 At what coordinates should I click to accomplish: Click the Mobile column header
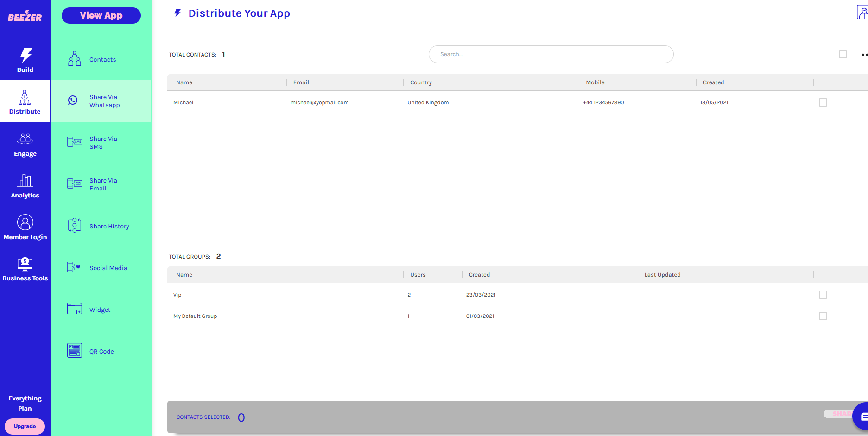click(x=595, y=82)
